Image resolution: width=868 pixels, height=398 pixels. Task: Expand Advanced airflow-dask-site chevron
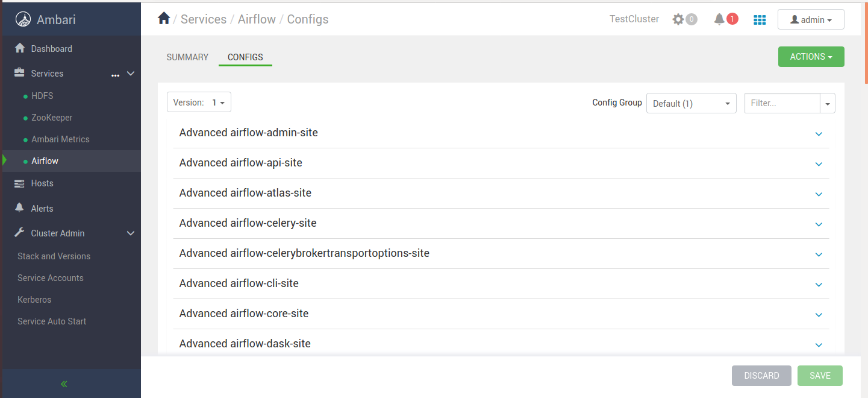[819, 345]
